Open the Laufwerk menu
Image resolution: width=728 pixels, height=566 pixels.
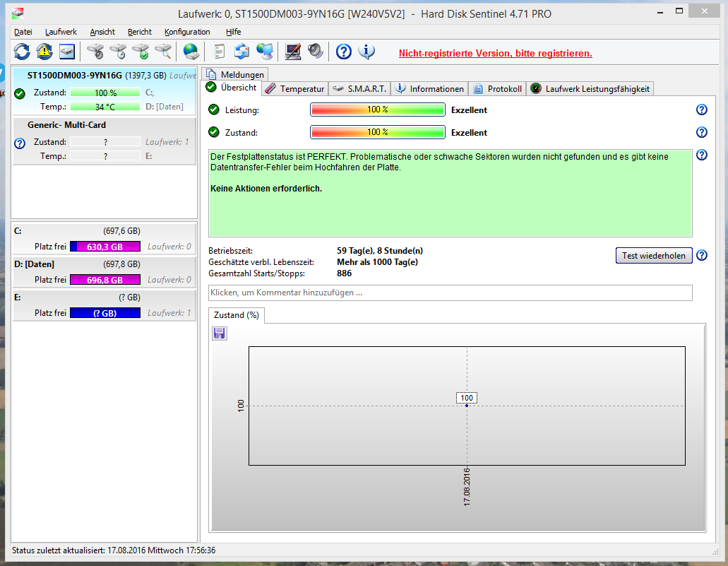(61, 32)
